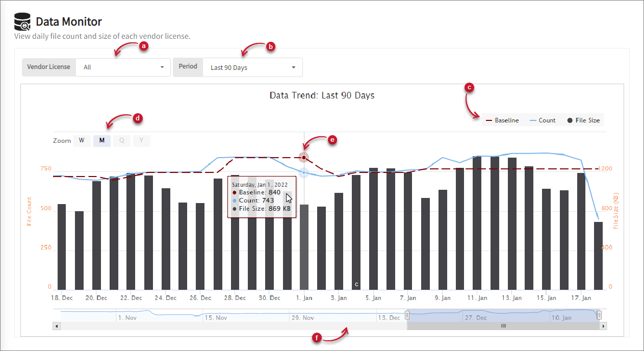
Task: Click the Data Monitor database icon
Action: pos(22,21)
